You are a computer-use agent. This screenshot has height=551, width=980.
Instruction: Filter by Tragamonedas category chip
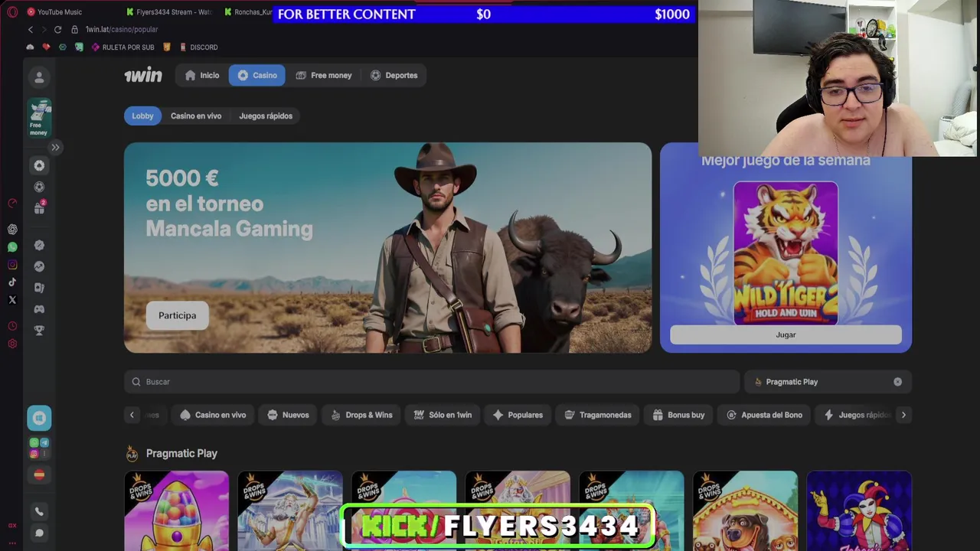pos(598,415)
